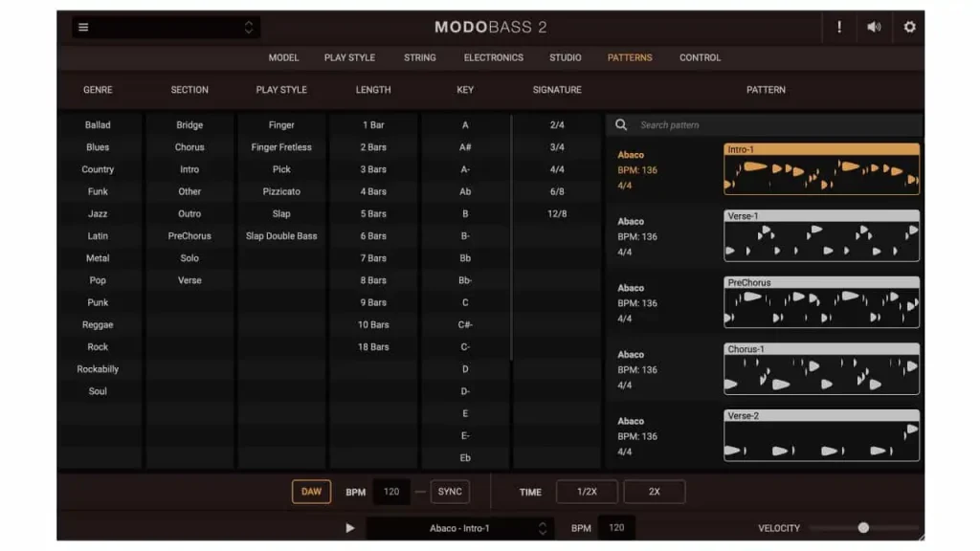Filter by genre Metal

[x=98, y=258]
